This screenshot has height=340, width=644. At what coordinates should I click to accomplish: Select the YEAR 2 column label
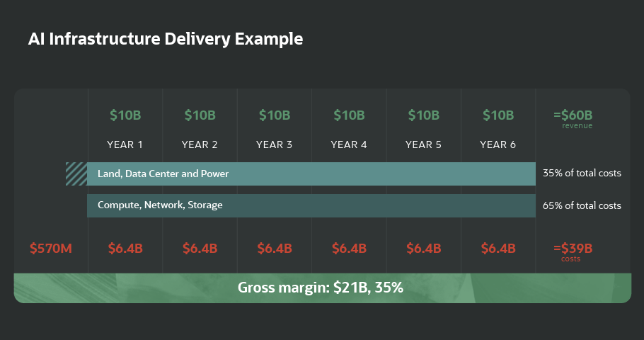point(200,144)
